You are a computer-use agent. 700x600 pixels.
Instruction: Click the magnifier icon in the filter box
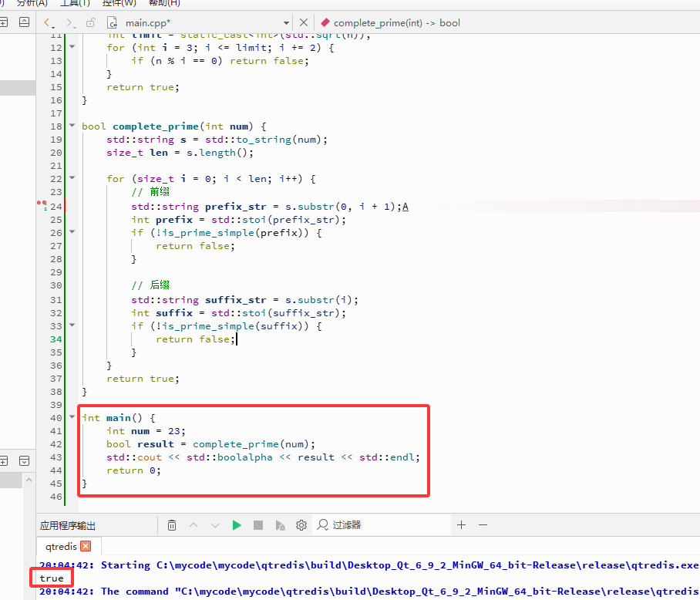click(x=323, y=524)
